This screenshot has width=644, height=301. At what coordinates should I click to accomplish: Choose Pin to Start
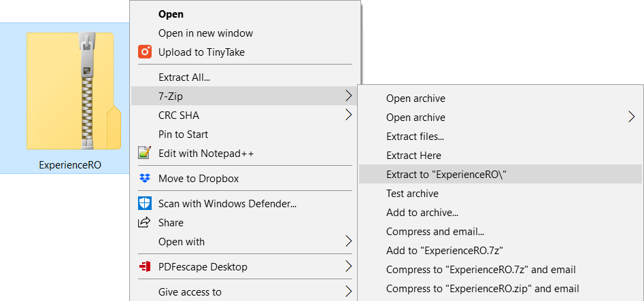pyautogui.click(x=183, y=135)
